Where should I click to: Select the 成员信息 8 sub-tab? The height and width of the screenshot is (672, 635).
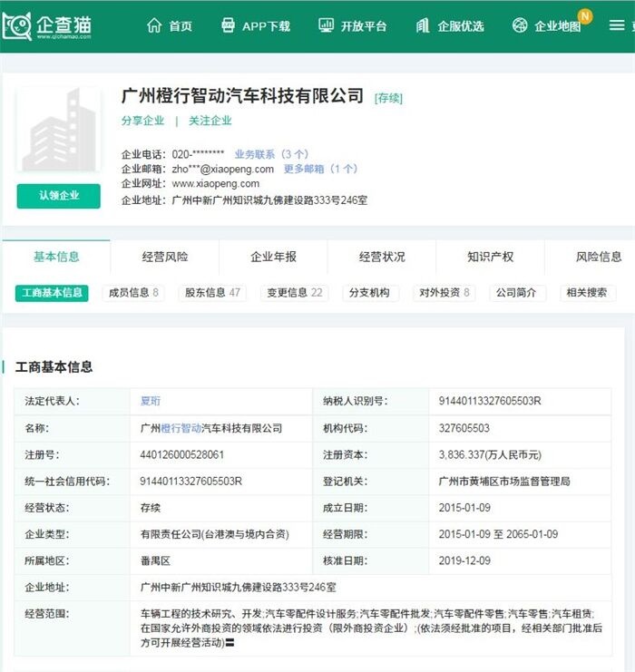tap(133, 293)
